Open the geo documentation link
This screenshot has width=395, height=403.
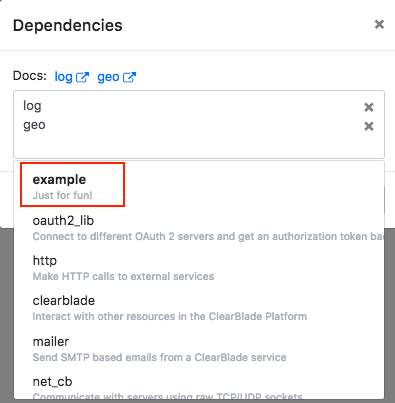pos(108,77)
